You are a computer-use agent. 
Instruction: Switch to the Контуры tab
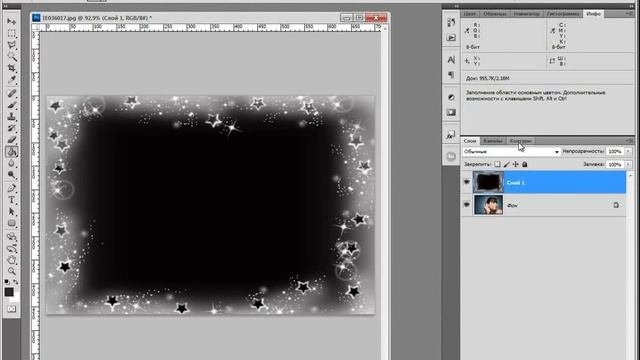[521, 141]
